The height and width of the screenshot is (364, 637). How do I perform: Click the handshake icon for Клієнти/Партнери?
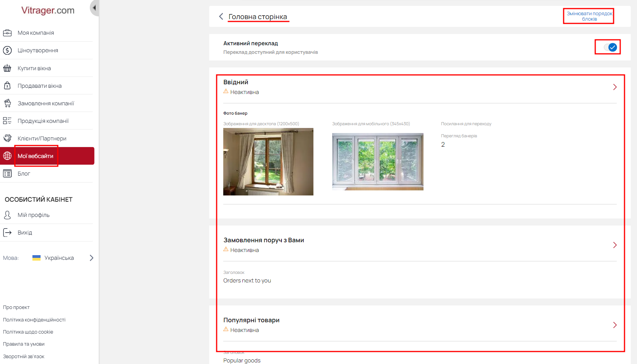coord(7,138)
